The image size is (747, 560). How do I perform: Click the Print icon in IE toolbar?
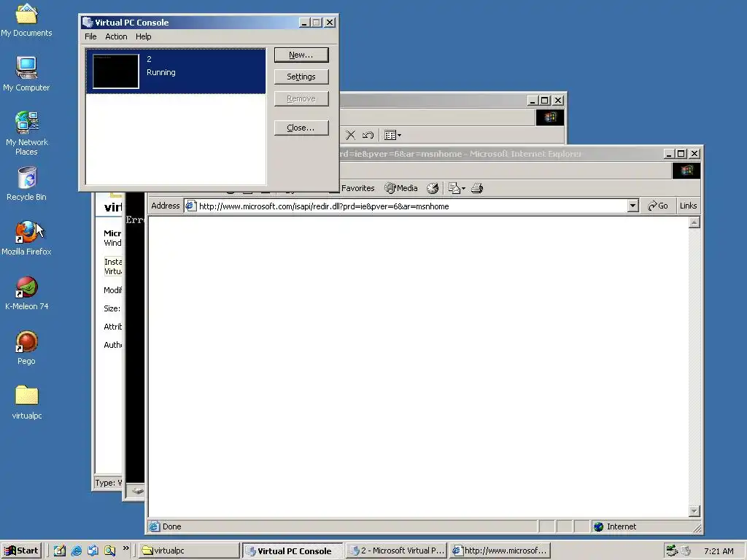(x=477, y=188)
